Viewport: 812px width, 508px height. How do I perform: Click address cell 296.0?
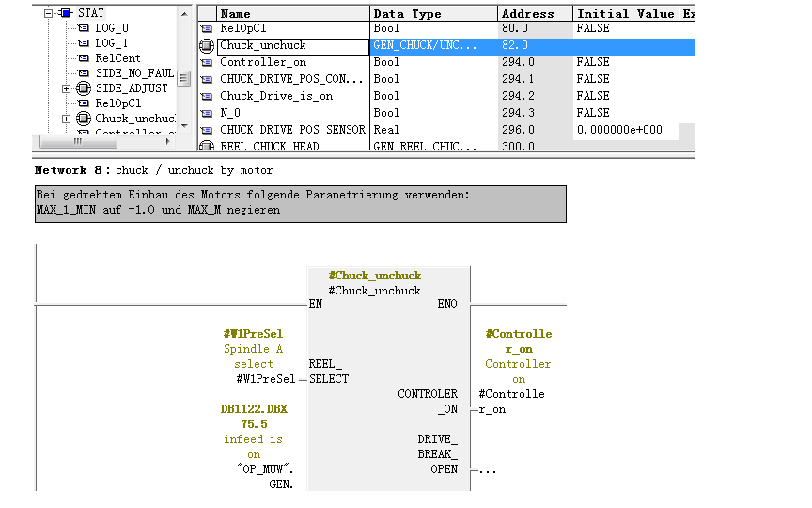click(x=535, y=130)
